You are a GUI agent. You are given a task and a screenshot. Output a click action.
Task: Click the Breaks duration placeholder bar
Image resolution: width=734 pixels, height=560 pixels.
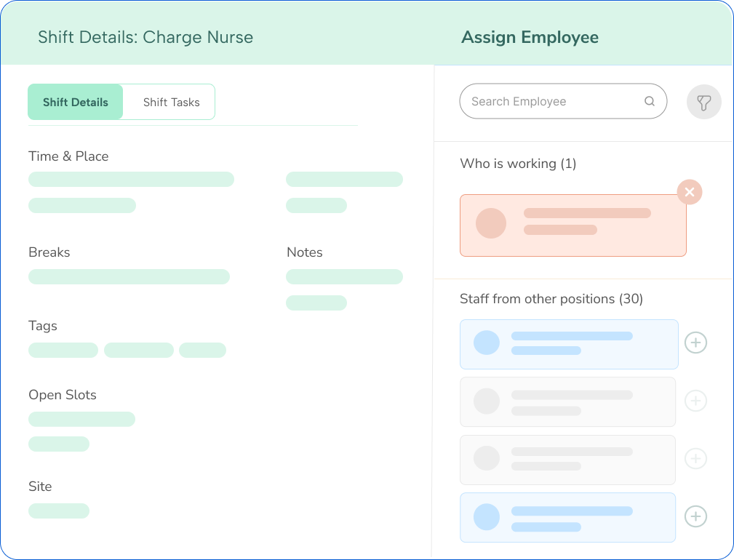click(x=129, y=277)
